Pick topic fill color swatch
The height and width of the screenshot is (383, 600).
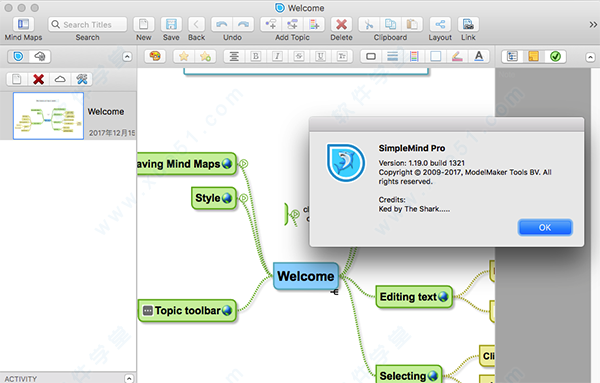click(435, 57)
